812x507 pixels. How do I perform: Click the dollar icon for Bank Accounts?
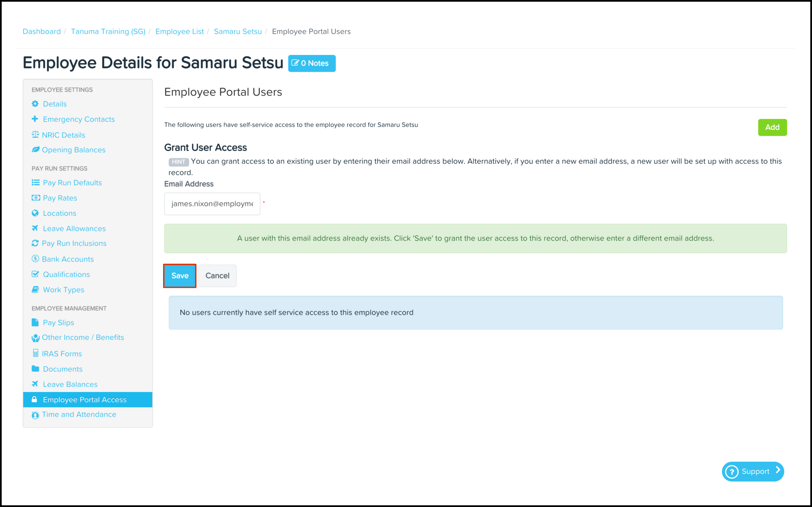click(x=35, y=259)
